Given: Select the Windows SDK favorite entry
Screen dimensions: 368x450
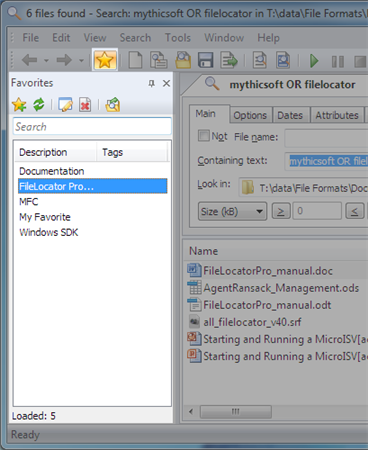Looking at the screenshot, I should 49,232.
